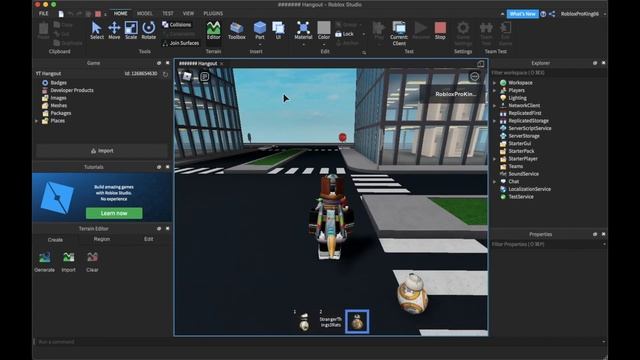Open the Terrain Editor from the ribbon
Image resolution: width=640 pixels, height=360 pixels.
pos(213,31)
